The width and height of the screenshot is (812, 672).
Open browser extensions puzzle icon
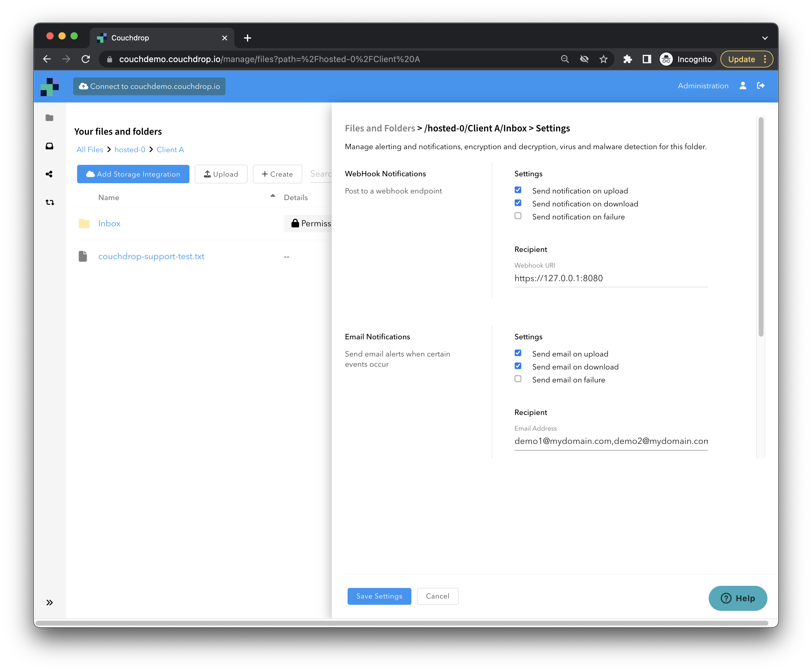click(628, 59)
